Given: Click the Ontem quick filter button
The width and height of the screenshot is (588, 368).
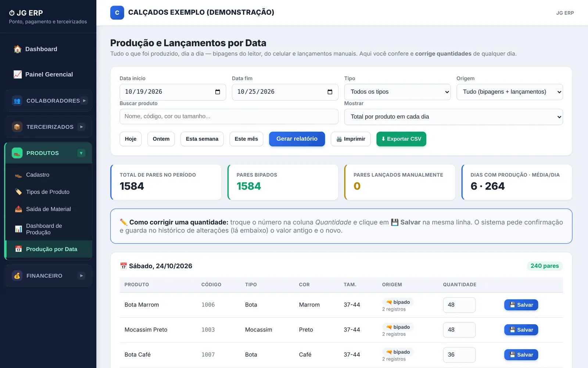Looking at the screenshot, I should pyautogui.click(x=161, y=139).
